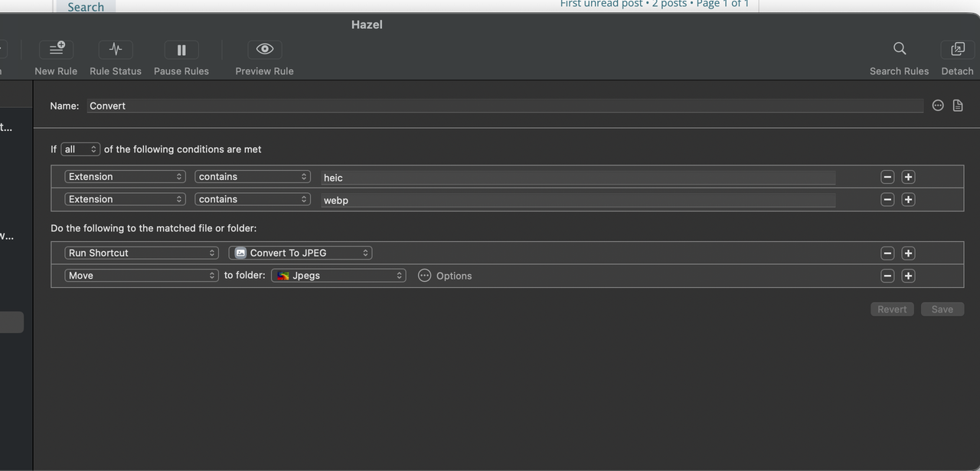Click the heic extension value field
Image resolution: width=980 pixels, height=471 pixels.
pos(578,178)
